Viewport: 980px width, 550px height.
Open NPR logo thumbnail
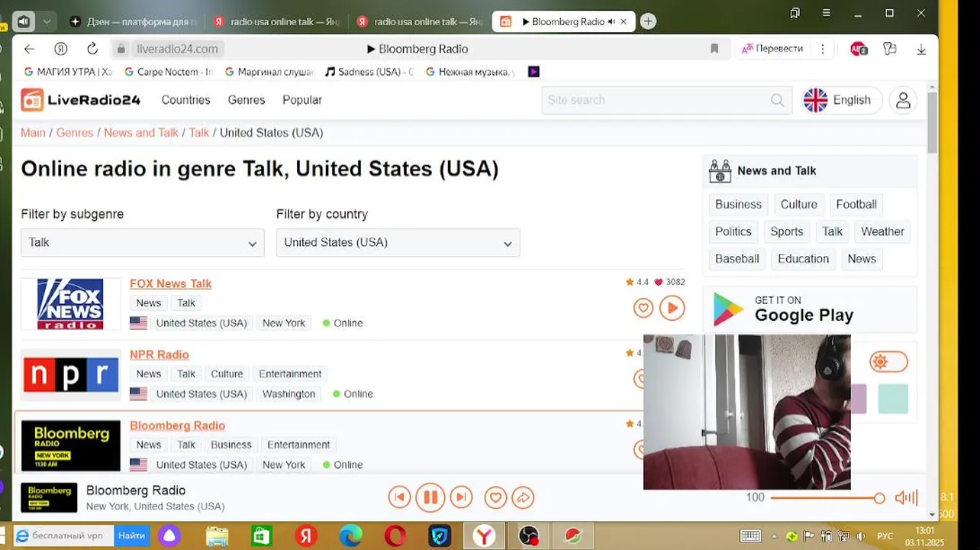coord(70,375)
